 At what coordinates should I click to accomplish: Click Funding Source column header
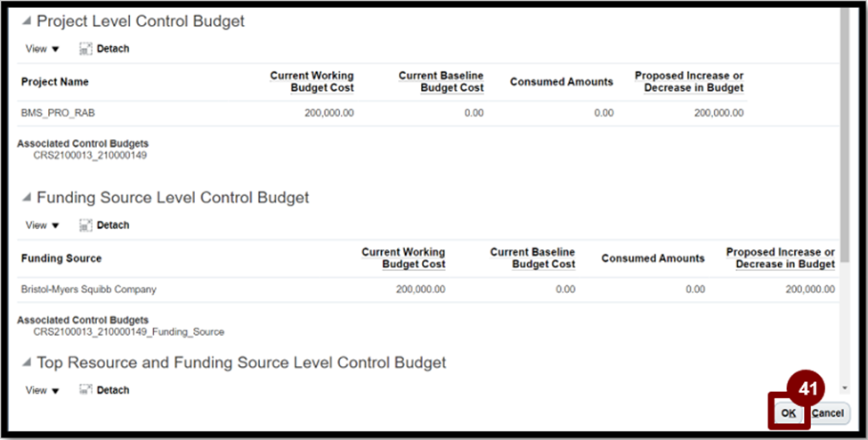pyautogui.click(x=61, y=258)
